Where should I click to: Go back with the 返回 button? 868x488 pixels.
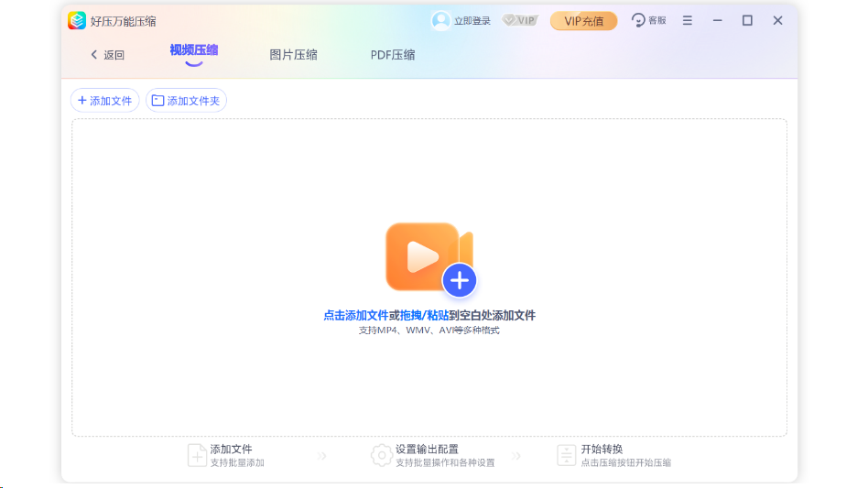pyautogui.click(x=107, y=55)
